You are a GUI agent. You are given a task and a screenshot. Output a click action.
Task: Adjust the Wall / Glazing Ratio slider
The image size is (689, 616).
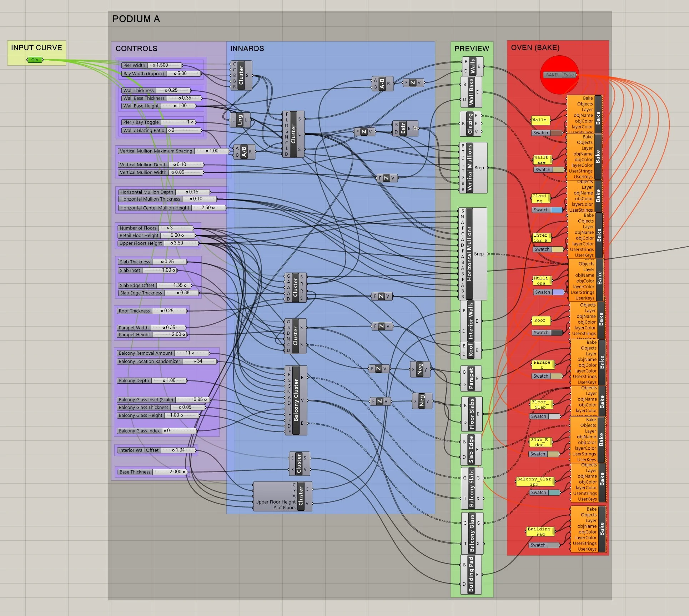(x=161, y=130)
